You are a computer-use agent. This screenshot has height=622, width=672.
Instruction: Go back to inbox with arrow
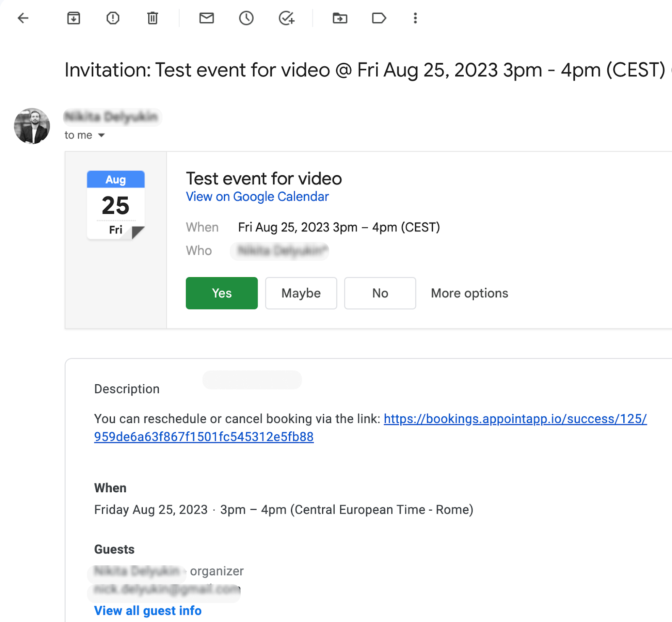coord(23,18)
